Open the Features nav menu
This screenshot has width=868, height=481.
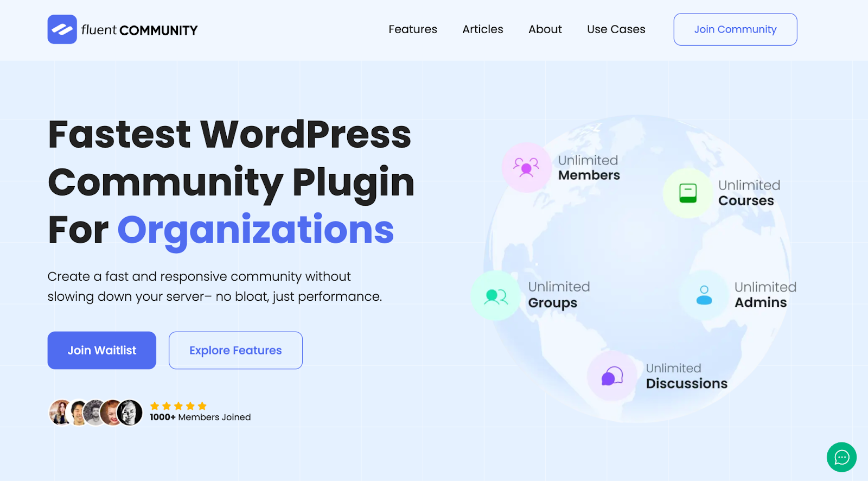click(x=413, y=29)
